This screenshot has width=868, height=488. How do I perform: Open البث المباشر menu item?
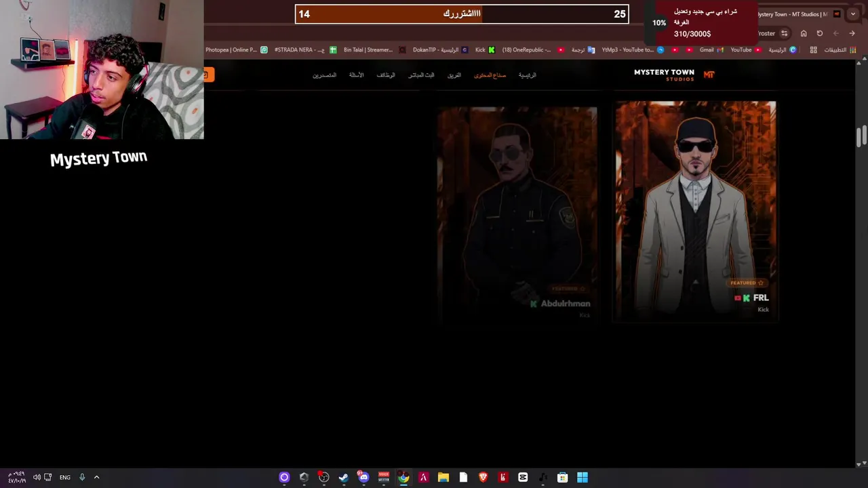coord(421,75)
